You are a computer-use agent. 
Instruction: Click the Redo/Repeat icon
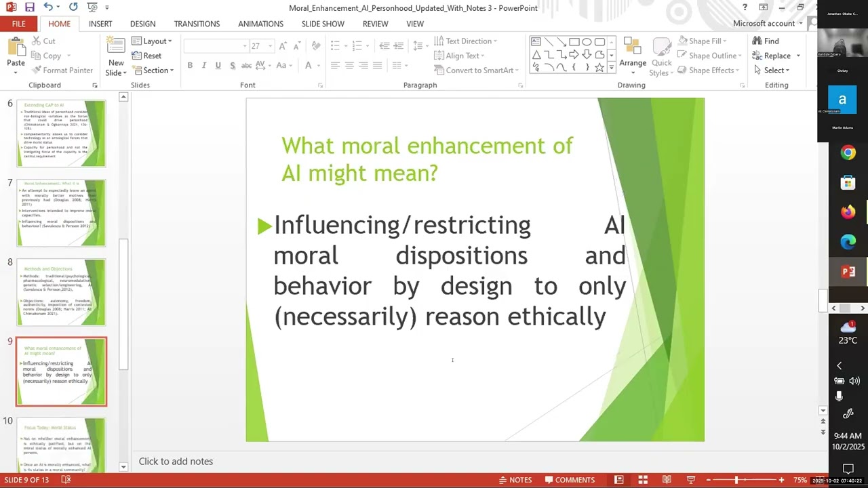(x=73, y=7)
